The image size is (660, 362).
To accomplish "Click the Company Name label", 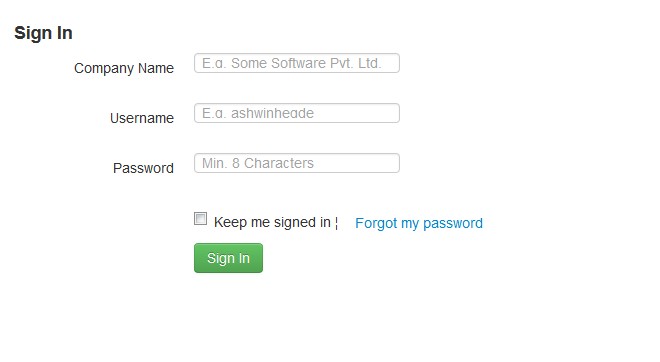I will point(124,68).
